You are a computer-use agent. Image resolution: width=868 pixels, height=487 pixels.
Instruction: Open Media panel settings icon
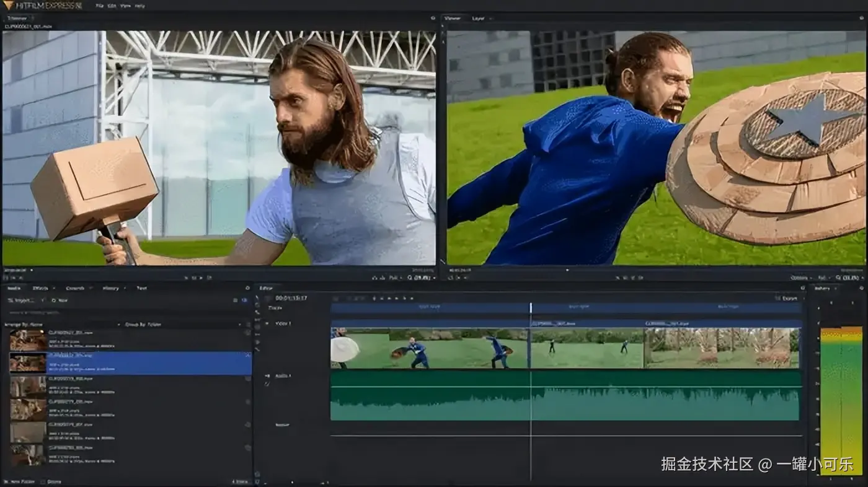pos(247,288)
